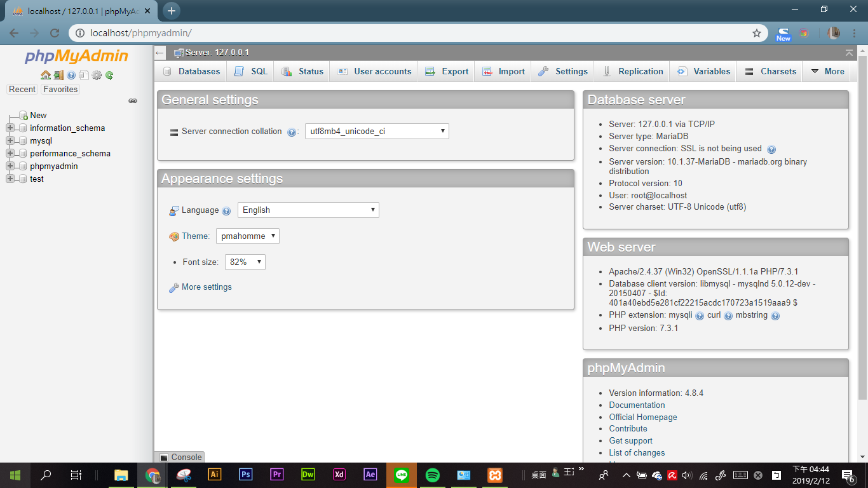Open phpMyAdmin documentation question-mark icon in sidebar
Viewport: 868px width, 488px height.
pyautogui.click(x=71, y=75)
